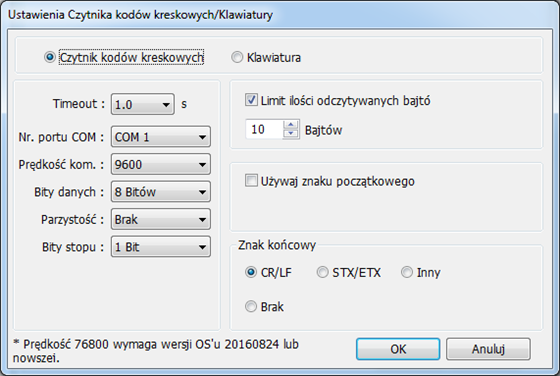Choose Inny end character option
The image size is (560, 376).
(x=407, y=272)
